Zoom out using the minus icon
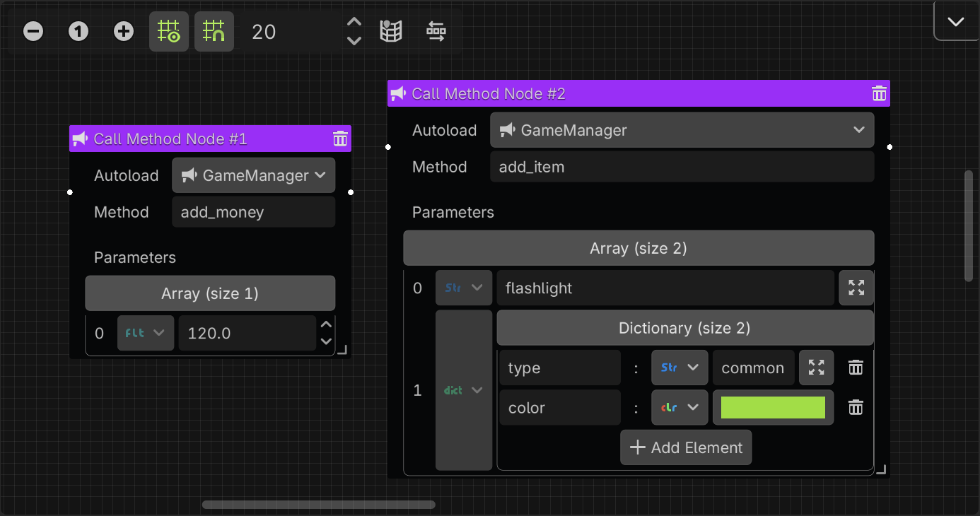This screenshot has height=516, width=980. (x=33, y=31)
